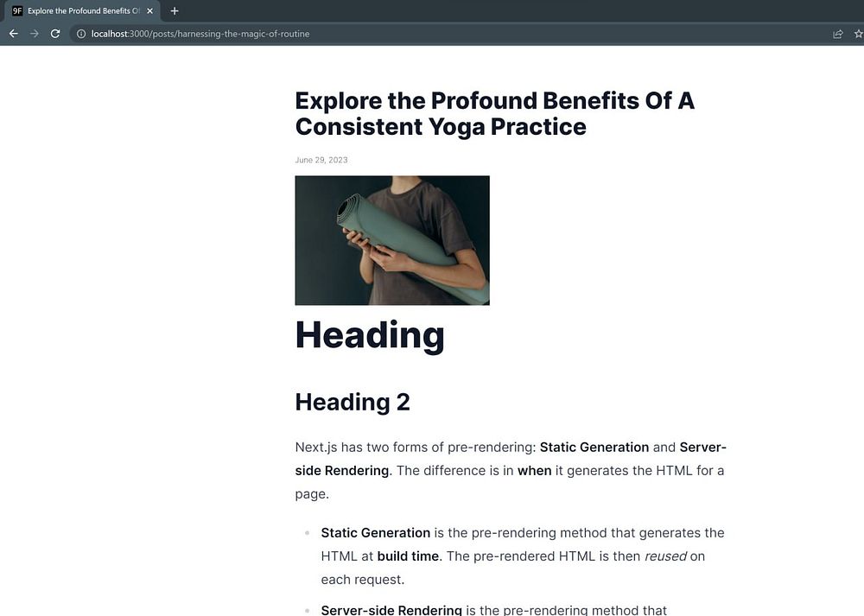Click the yoga mat cover image

click(x=391, y=240)
